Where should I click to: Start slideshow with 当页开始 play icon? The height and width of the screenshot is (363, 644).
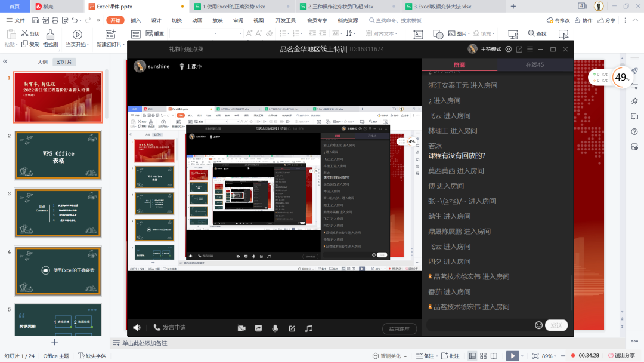[x=77, y=35]
